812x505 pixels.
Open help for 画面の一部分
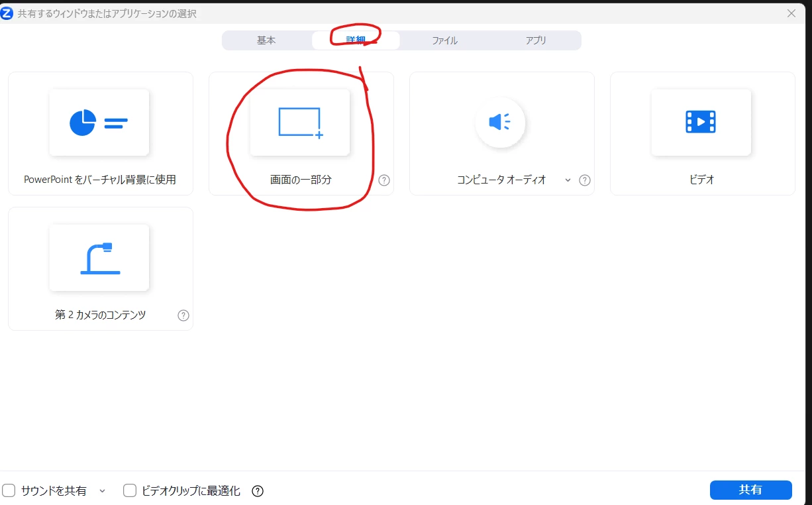click(x=384, y=180)
